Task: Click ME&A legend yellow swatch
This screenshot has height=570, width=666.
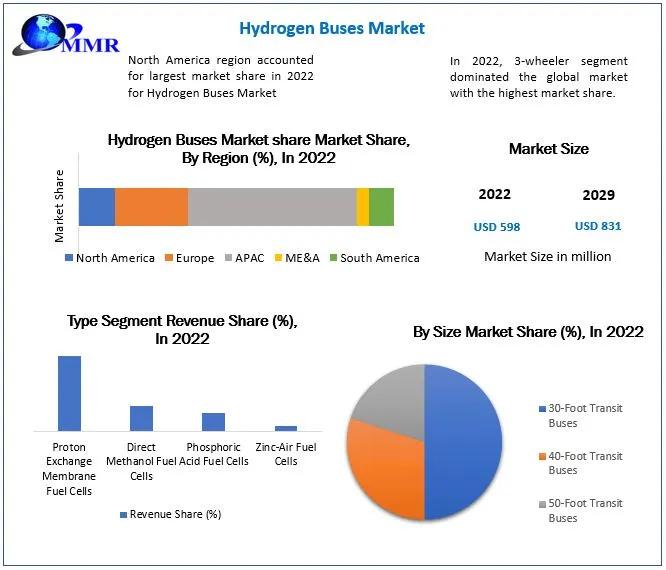Action: 278,258
